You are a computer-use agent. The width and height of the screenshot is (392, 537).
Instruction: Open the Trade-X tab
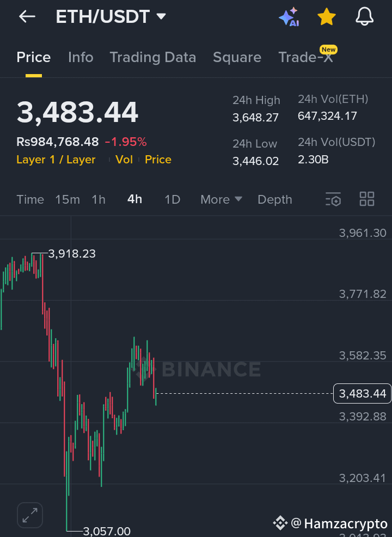coord(305,57)
